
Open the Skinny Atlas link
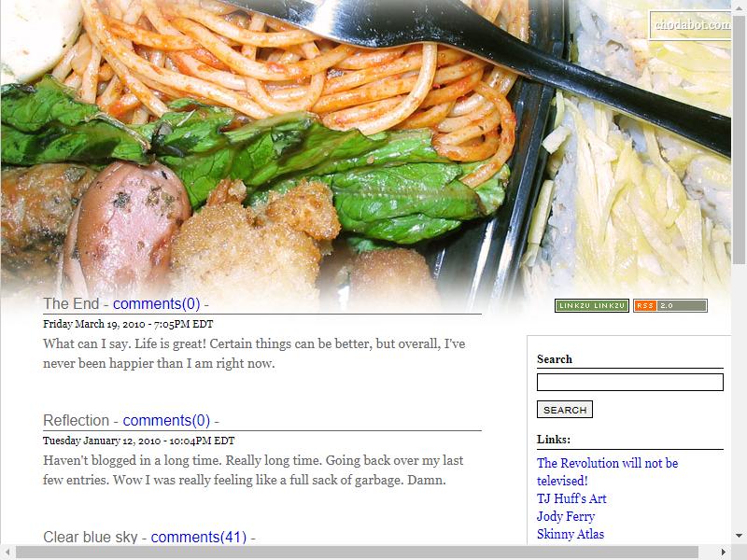571,534
